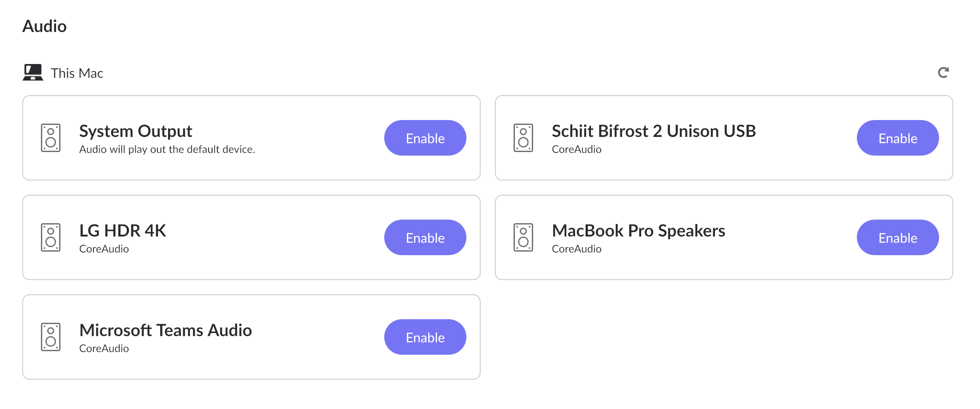This screenshot has width=980, height=409.
Task: Click the refresh devices icon
Action: click(943, 72)
